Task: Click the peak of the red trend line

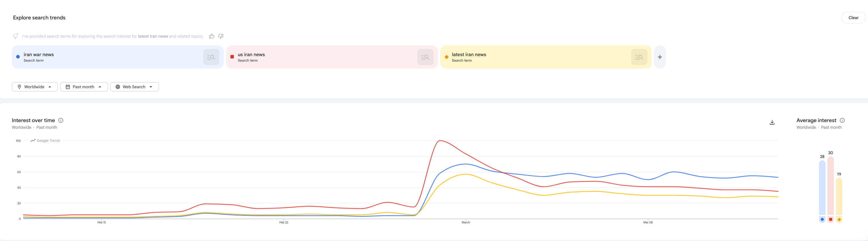Action: tap(440, 141)
